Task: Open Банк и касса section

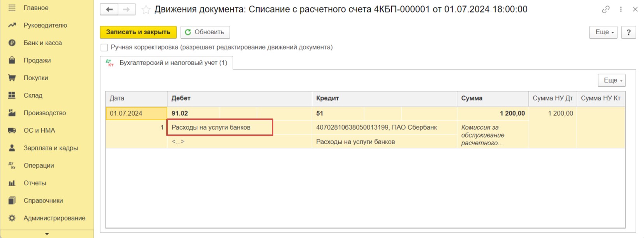Action: pos(42,43)
